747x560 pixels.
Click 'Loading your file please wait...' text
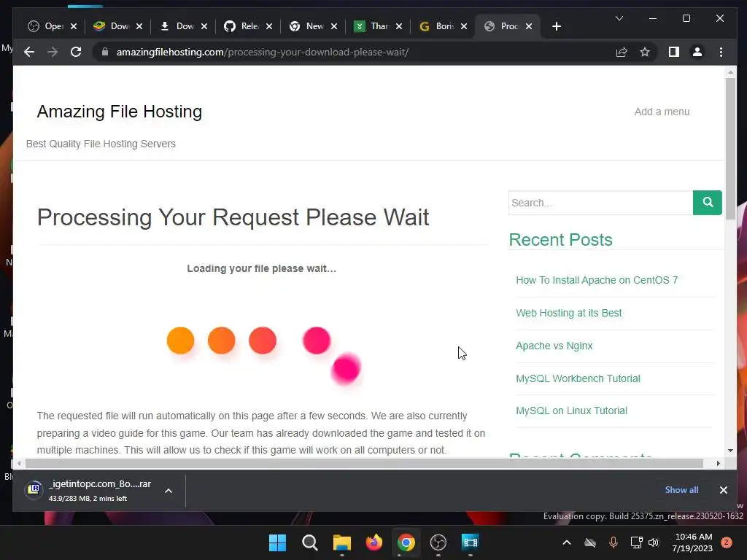tap(262, 268)
